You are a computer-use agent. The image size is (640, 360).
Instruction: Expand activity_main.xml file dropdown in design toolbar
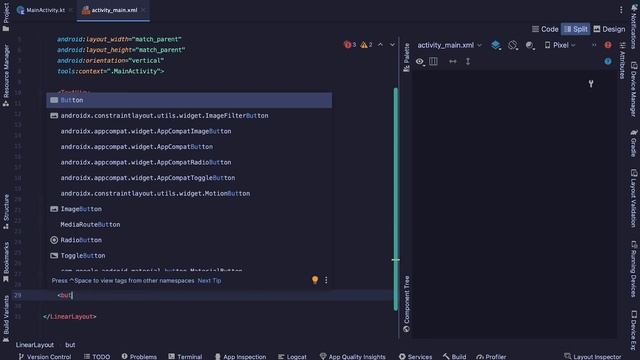[449, 45]
